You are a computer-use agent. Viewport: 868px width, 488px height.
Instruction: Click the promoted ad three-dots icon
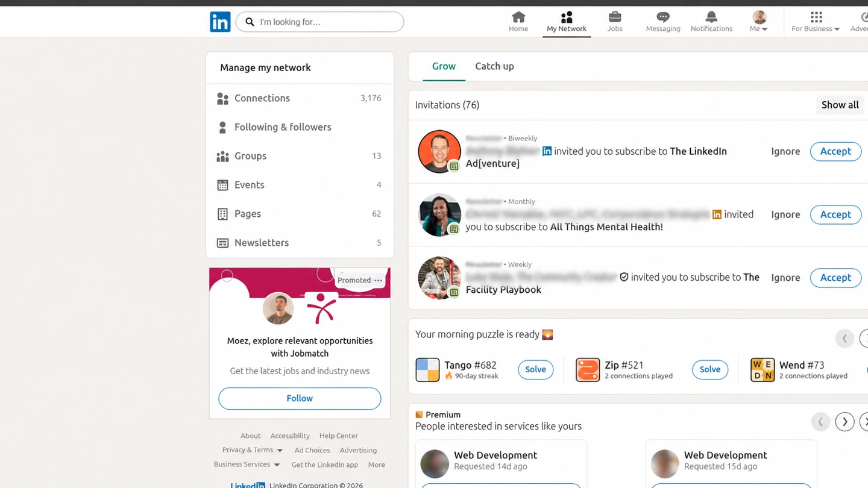coord(378,280)
